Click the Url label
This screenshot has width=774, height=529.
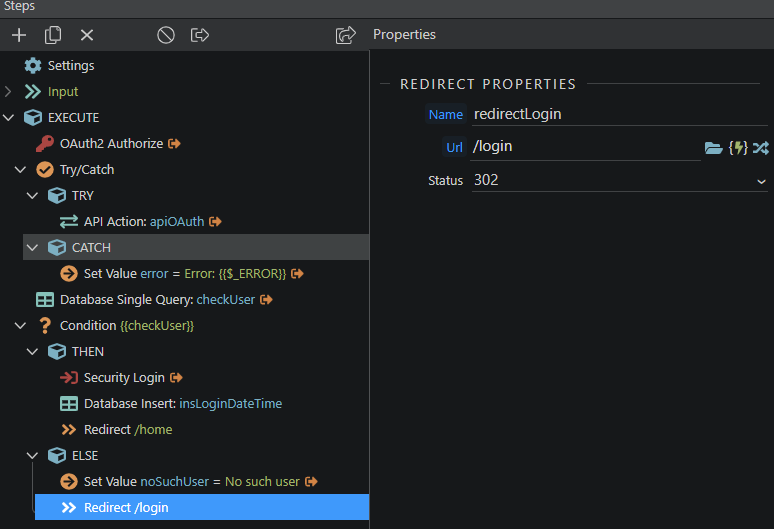(x=454, y=147)
